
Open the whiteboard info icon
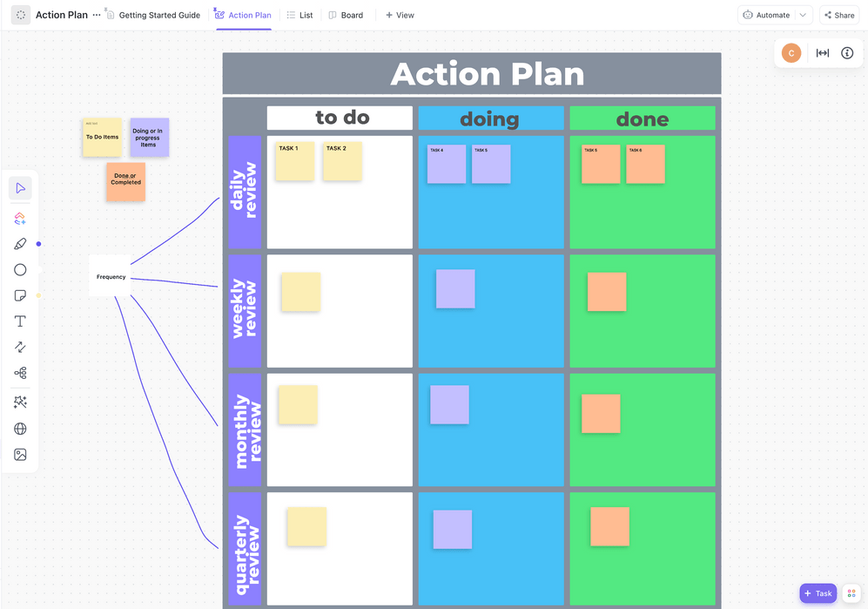(847, 53)
